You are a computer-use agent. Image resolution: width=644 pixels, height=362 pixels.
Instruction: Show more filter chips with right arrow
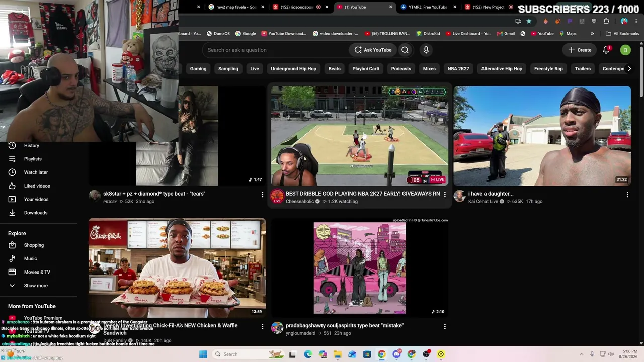629,69
